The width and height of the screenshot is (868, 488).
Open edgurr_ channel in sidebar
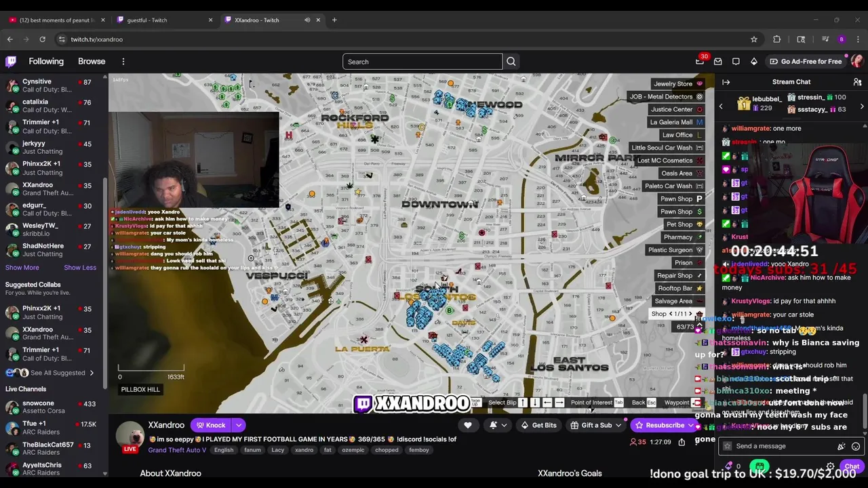[52, 209]
